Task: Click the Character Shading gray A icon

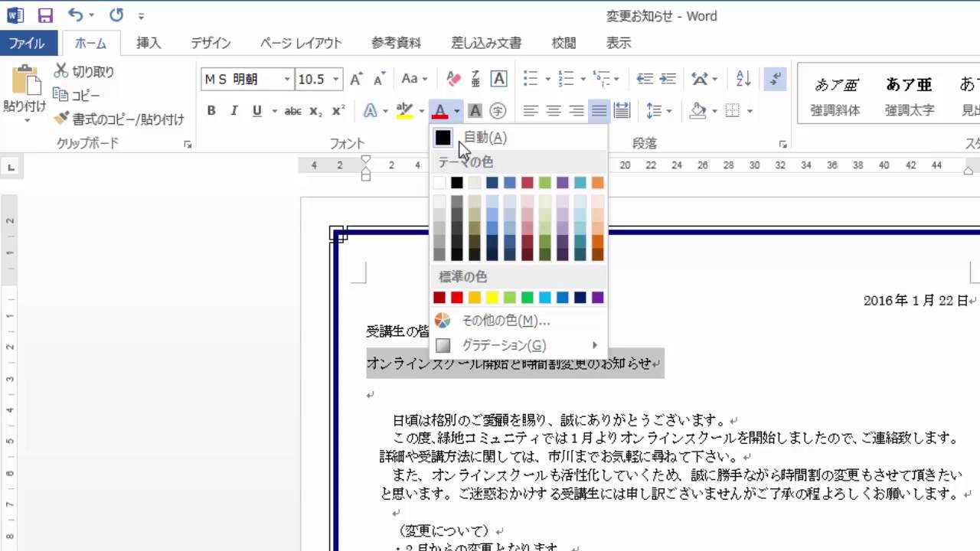Action: 475,111
